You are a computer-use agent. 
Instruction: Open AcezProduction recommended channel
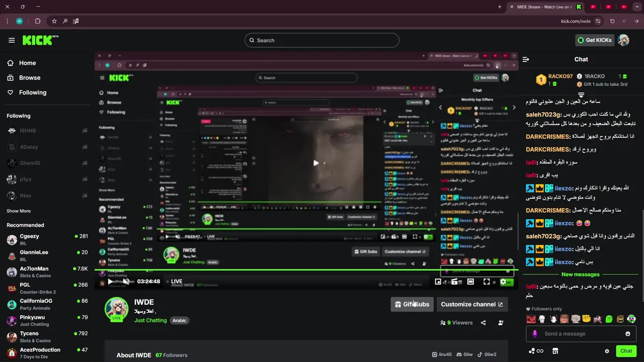coord(47,353)
